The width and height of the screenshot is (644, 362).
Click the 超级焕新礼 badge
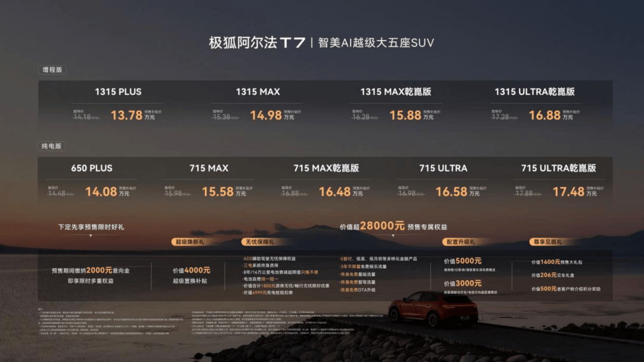click(190, 242)
